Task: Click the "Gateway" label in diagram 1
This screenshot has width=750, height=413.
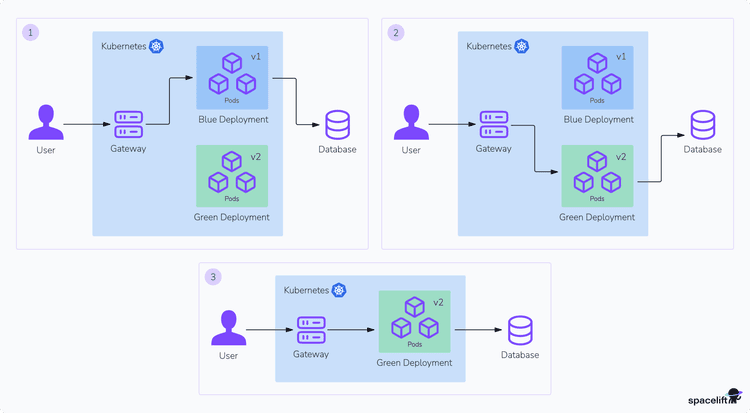Action: click(x=128, y=149)
